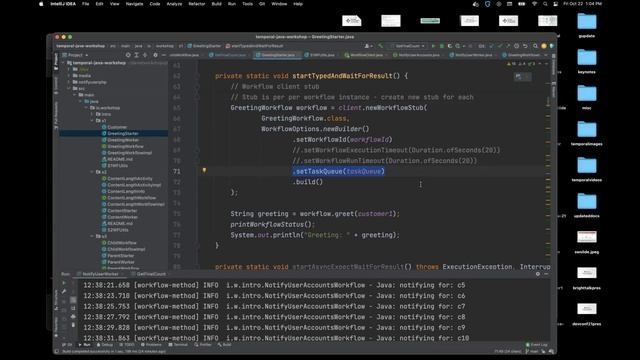Click the highlighted .setTaskQueue(taskQueue) code
This screenshot has width=640, height=360.
pyautogui.click(x=338, y=171)
